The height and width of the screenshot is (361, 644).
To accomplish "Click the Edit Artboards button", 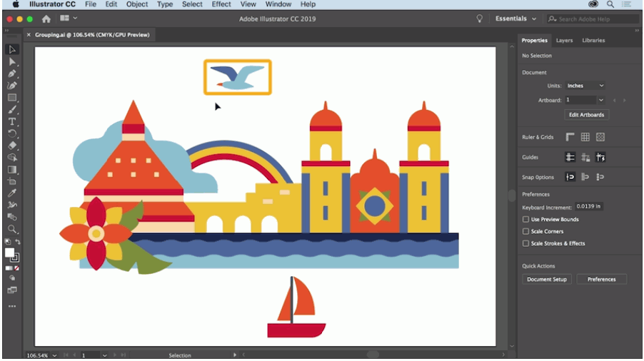I will tap(586, 115).
